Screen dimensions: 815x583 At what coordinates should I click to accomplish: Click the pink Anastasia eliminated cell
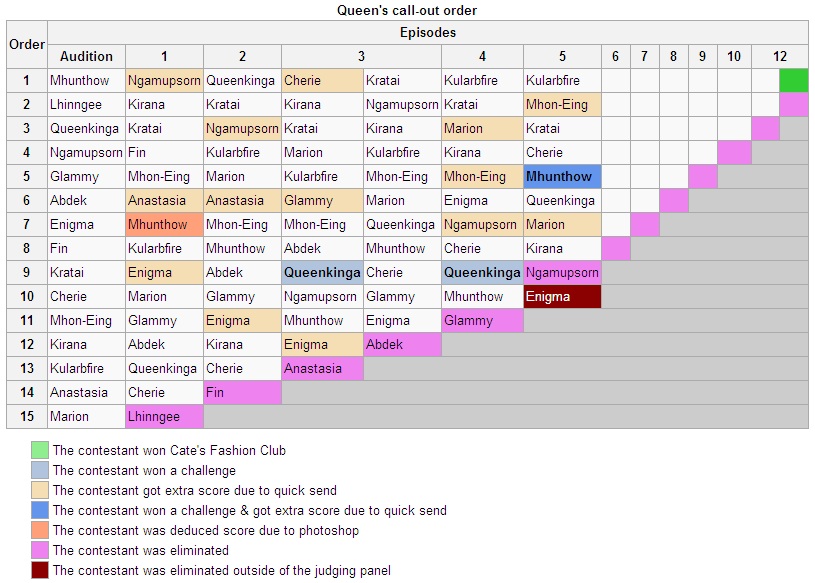pyautogui.click(x=322, y=368)
